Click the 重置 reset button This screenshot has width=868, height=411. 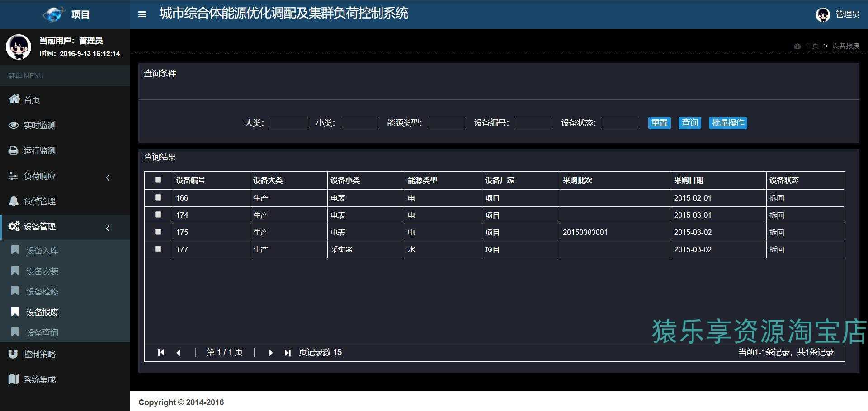(x=659, y=123)
